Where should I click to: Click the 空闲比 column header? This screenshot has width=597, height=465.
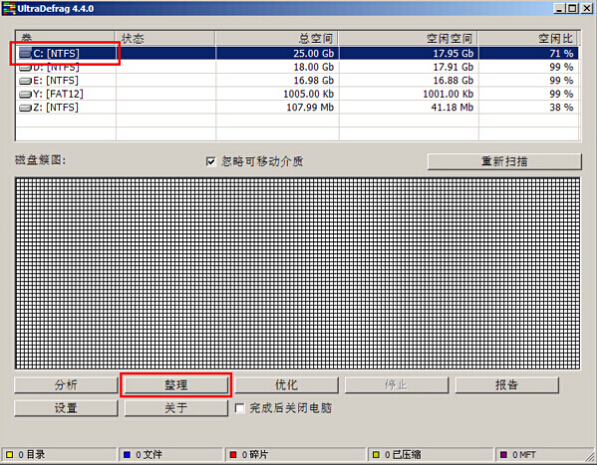coord(528,38)
